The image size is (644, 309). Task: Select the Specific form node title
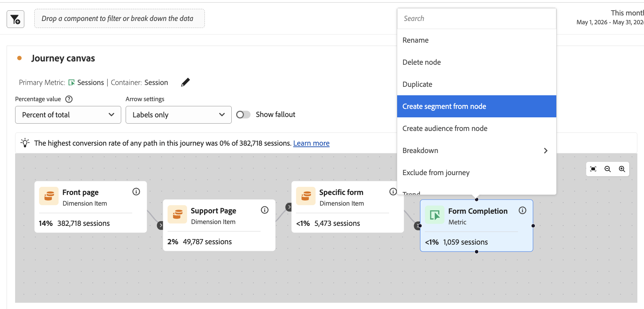[x=341, y=192]
